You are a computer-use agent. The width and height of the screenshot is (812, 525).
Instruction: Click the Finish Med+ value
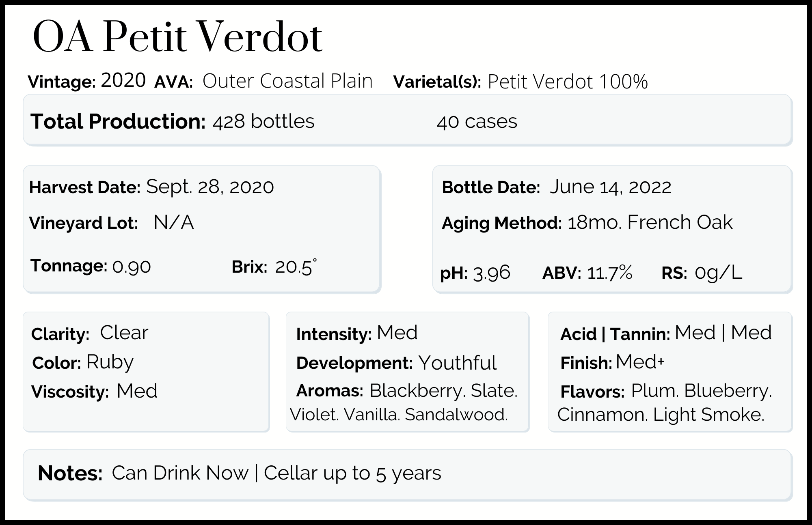(640, 362)
